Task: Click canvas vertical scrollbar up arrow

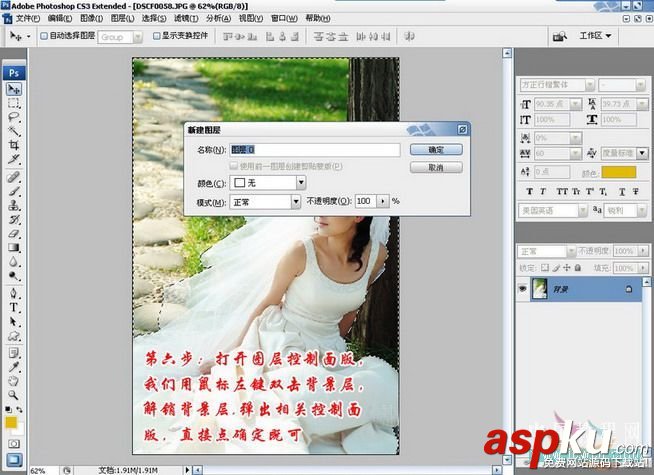Action: (x=507, y=53)
